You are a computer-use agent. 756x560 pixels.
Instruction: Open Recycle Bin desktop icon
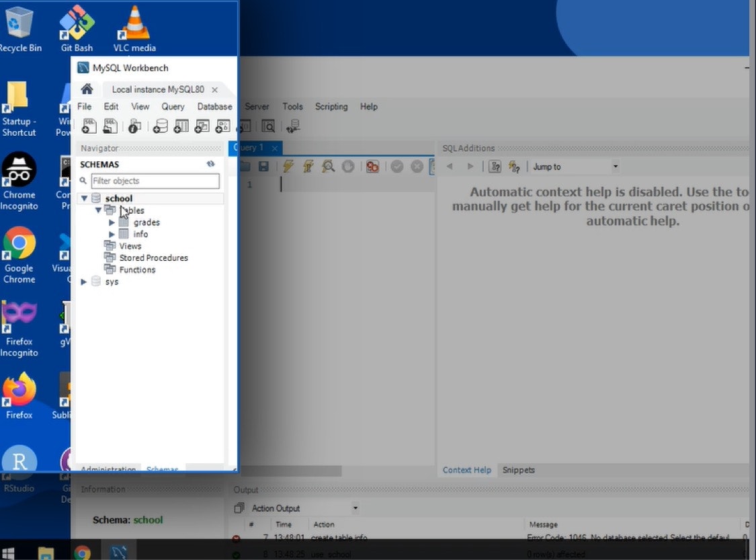point(19,29)
